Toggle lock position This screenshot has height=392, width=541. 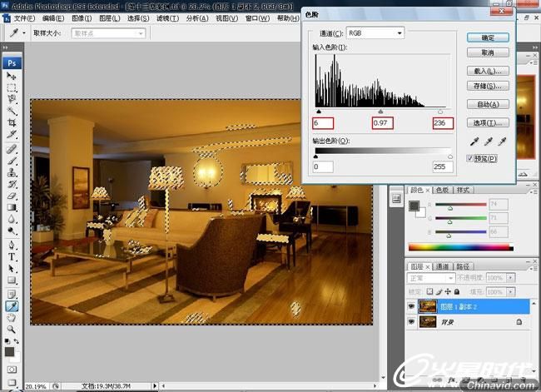tap(448, 291)
